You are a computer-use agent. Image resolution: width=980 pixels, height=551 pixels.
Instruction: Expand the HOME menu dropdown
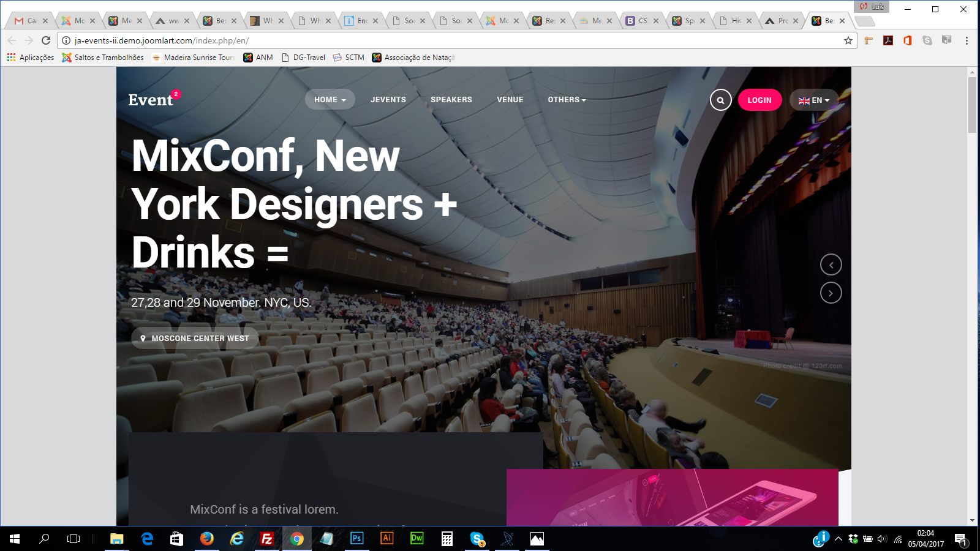330,100
